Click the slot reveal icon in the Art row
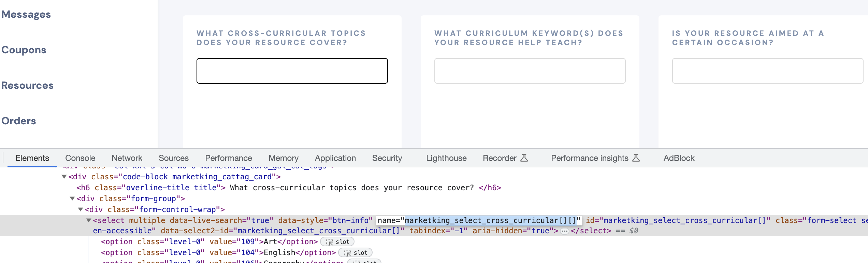Screen dimensions: 868x263 point(329,242)
